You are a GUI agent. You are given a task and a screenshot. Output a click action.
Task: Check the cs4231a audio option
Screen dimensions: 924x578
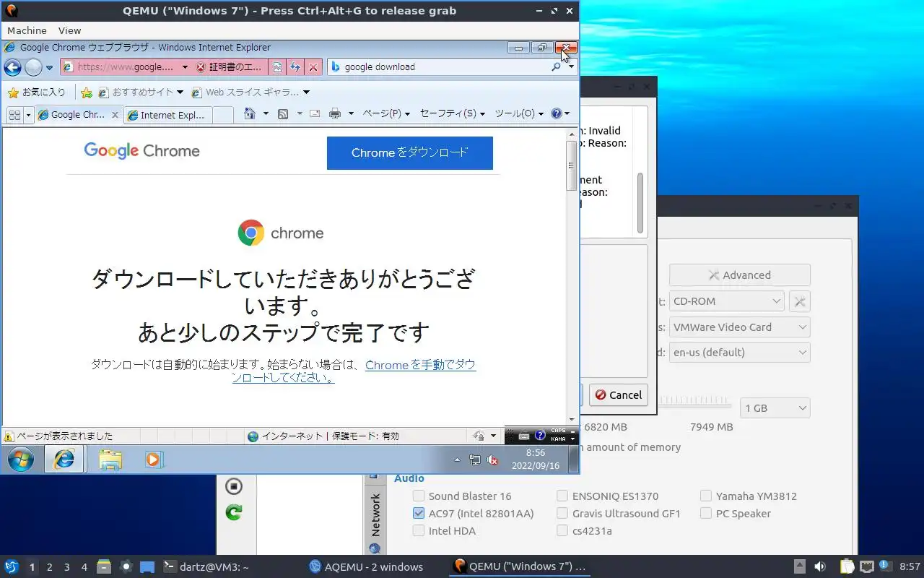click(562, 530)
